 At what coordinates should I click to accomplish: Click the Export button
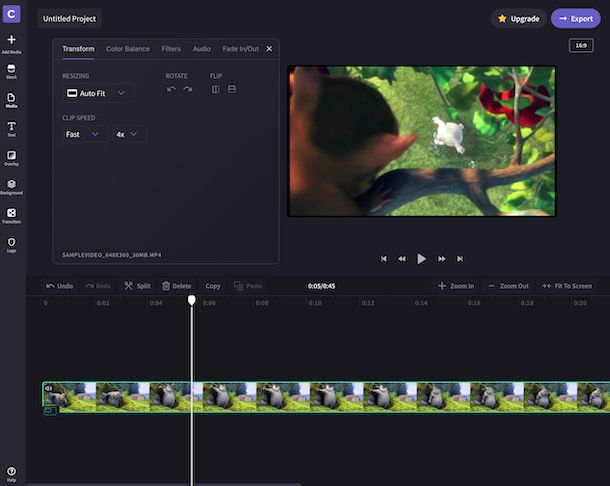pos(576,19)
